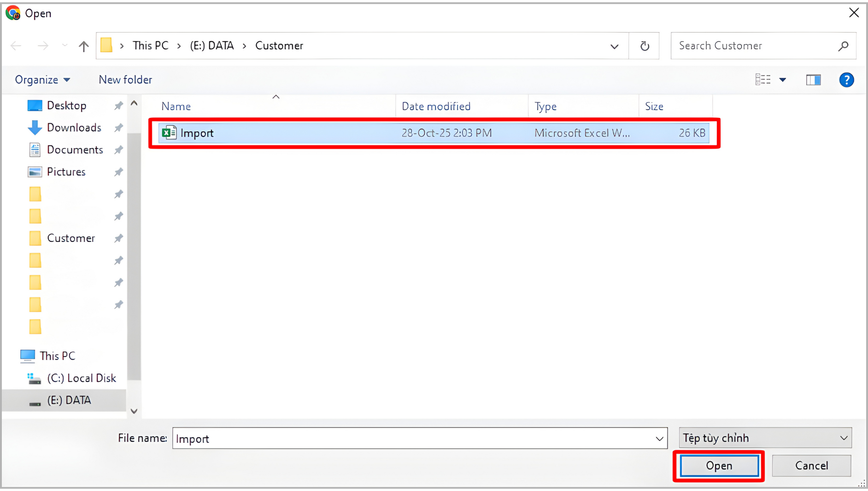Click the search magnifier icon
The width and height of the screenshot is (868, 491).
843,46
